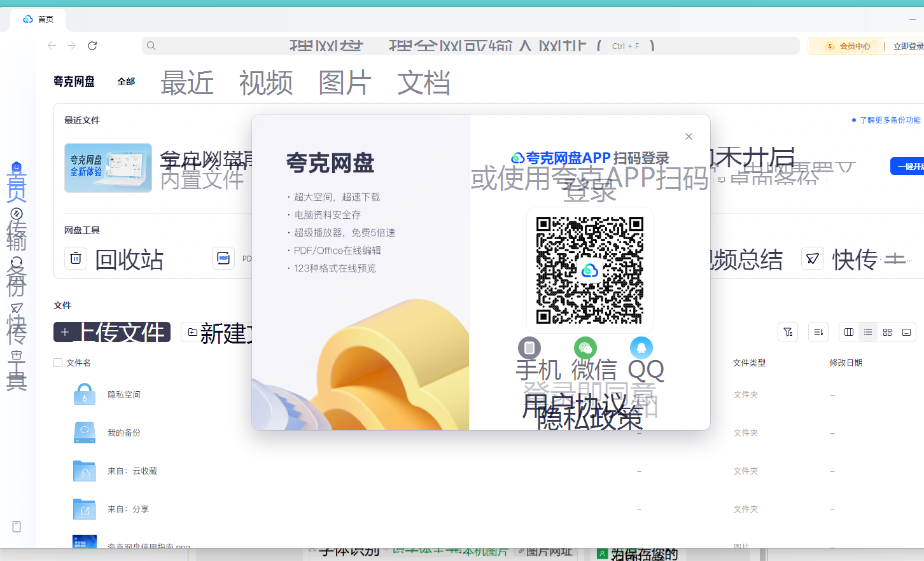924x561 pixels.
Task: Click the 隐私空间 lock folder icon
Action: tap(85, 394)
